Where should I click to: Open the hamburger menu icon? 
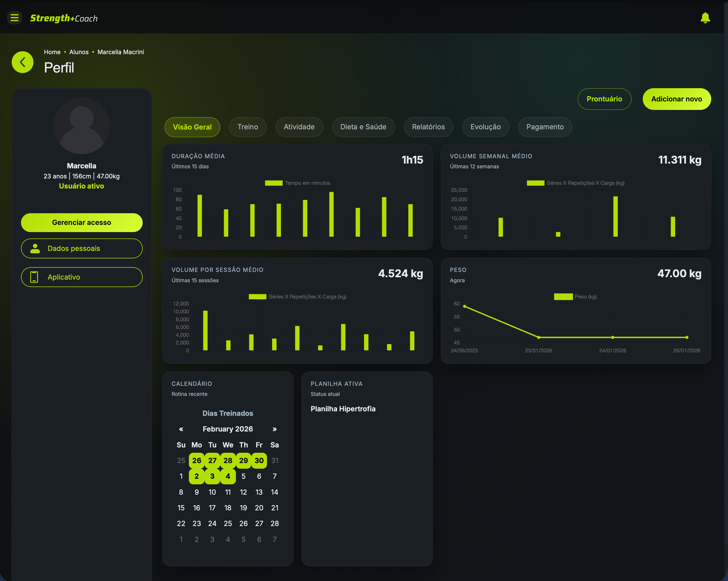click(15, 18)
